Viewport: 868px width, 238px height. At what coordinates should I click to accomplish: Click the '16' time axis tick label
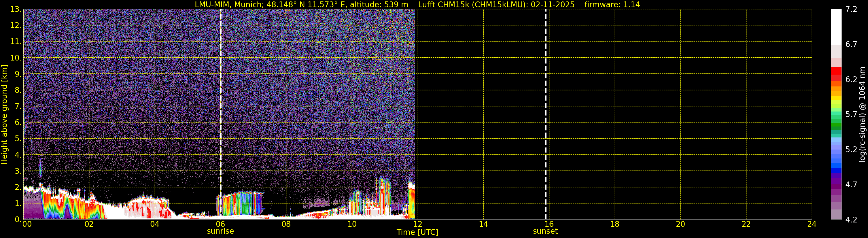[x=549, y=224]
